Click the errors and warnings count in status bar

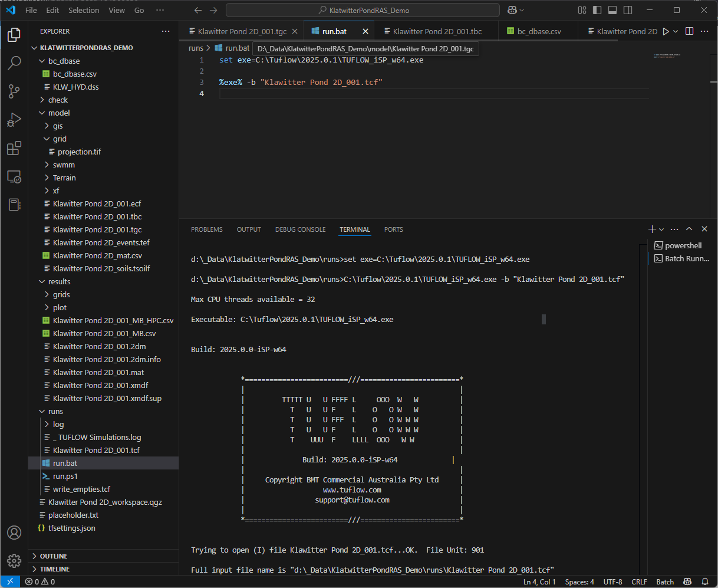tap(40, 582)
